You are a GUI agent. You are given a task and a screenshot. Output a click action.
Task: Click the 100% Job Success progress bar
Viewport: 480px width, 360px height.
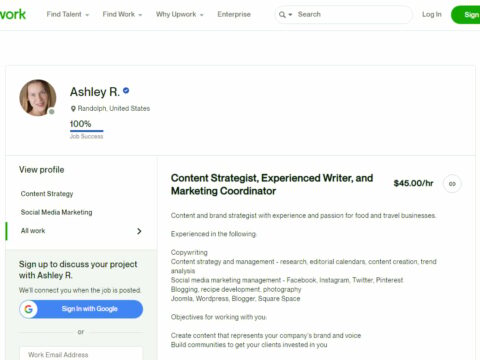pyautogui.click(x=87, y=131)
